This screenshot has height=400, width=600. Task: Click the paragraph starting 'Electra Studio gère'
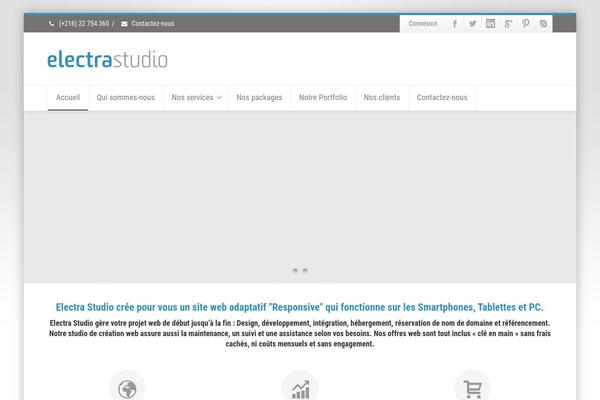coord(300,333)
